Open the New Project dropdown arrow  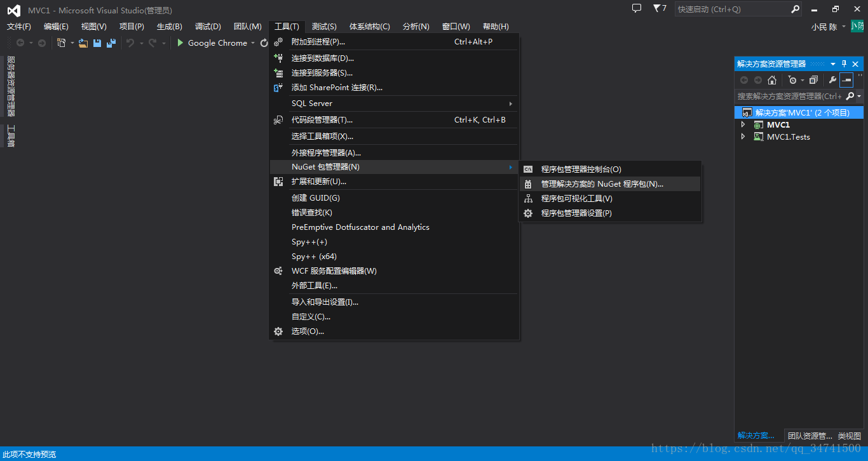[72, 43]
